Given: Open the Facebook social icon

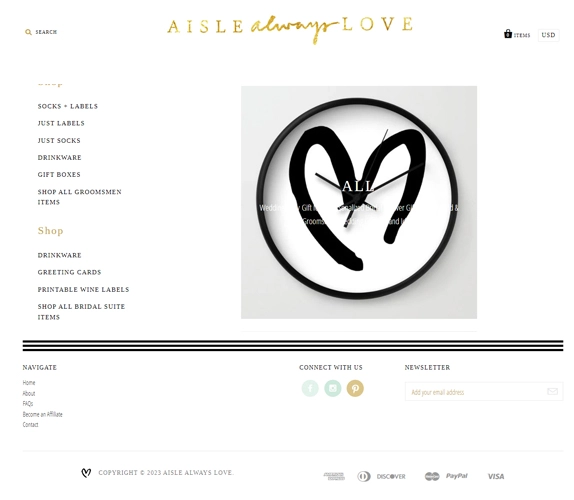Looking at the screenshot, I should coord(310,388).
